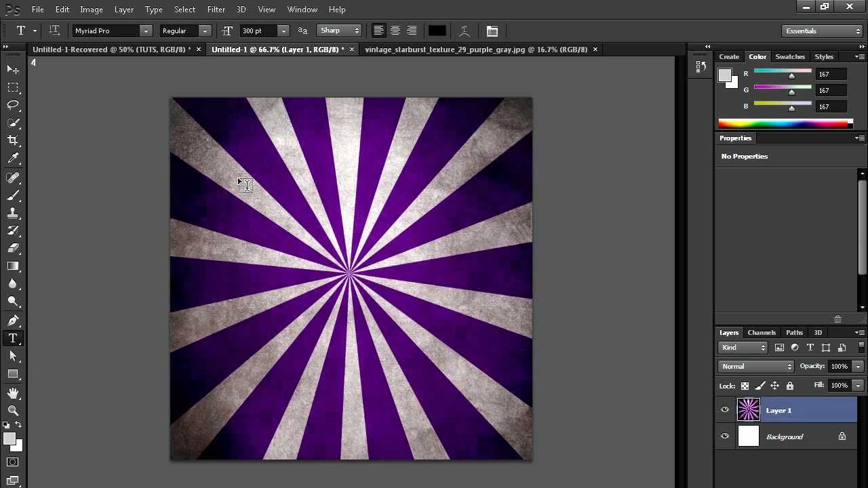Select the Spot Healing Brush tool

pyautogui.click(x=13, y=178)
